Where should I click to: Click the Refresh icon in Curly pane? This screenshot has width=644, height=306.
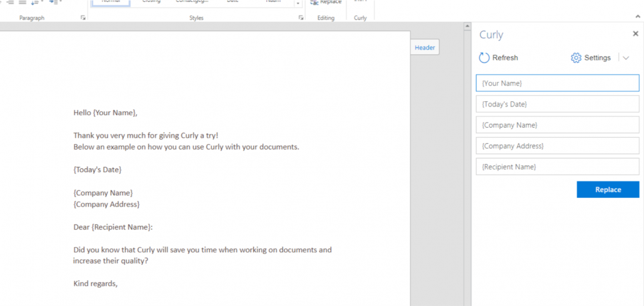click(x=484, y=58)
